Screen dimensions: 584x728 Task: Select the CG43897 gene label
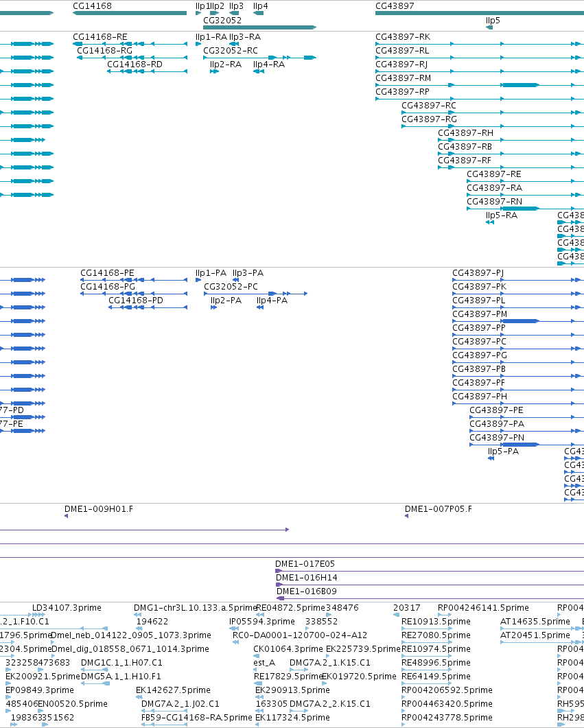click(x=395, y=6)
